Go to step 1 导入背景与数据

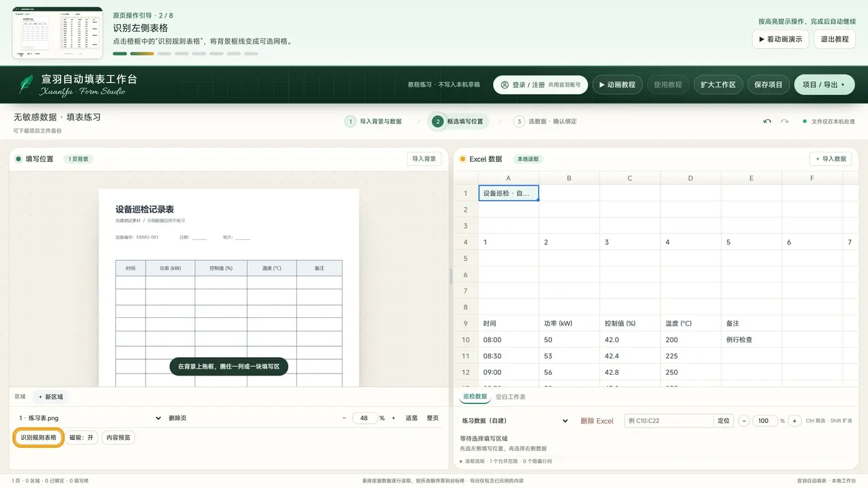374,121
